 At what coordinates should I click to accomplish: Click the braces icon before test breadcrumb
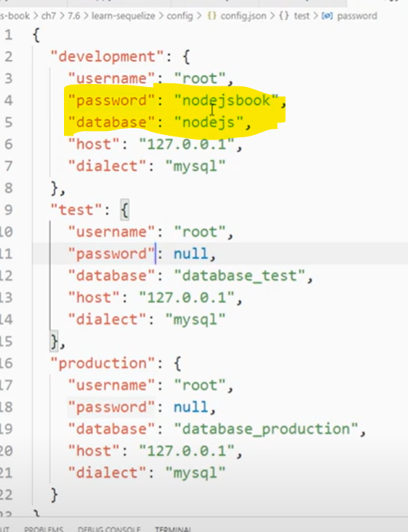[284, 16]
